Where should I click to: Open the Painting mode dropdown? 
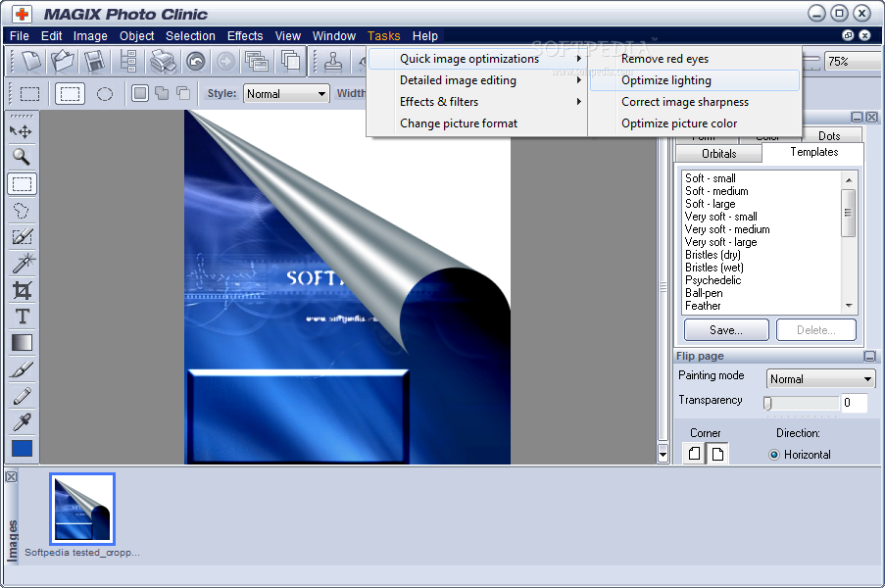click(820, 378)
